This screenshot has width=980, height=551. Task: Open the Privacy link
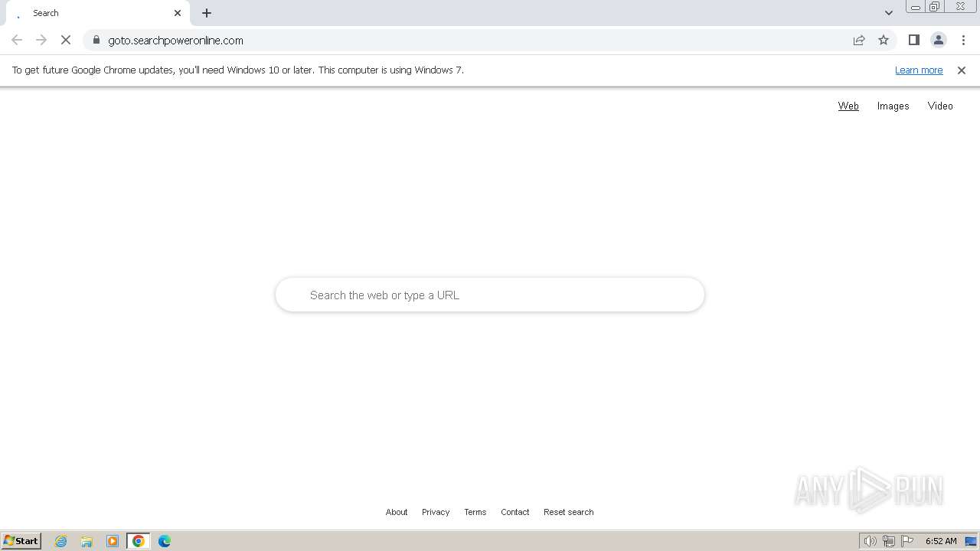click(436, 512)
